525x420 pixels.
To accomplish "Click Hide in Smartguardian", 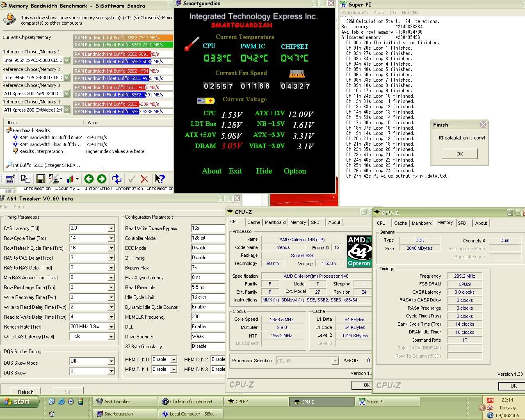I will pyautogui.click(x=264, y=171).
